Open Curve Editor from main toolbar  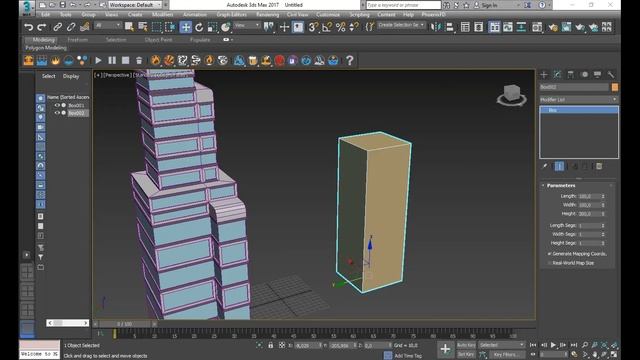pyautogui.click(x=508, y=27)
